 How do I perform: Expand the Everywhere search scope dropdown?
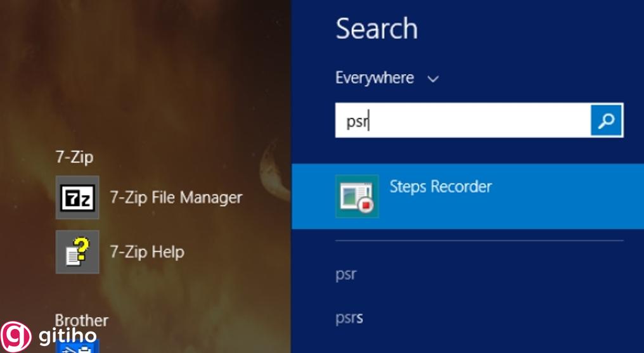[x=387, y=78]
